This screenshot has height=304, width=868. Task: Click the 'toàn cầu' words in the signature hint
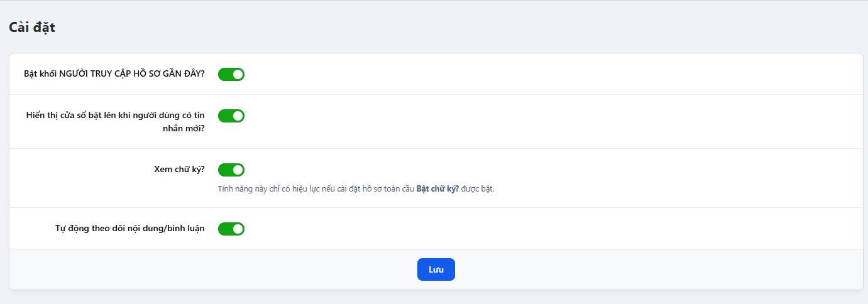[x=399, y=189]
